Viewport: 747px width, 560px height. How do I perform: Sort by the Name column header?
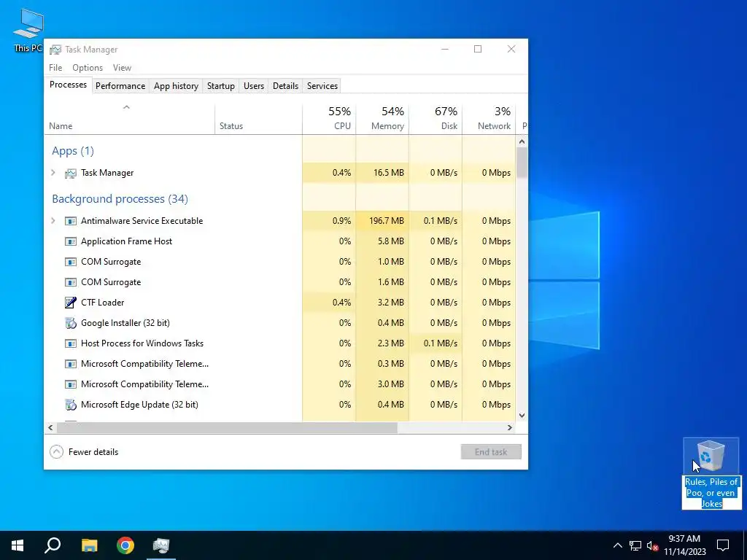point(130,119)
